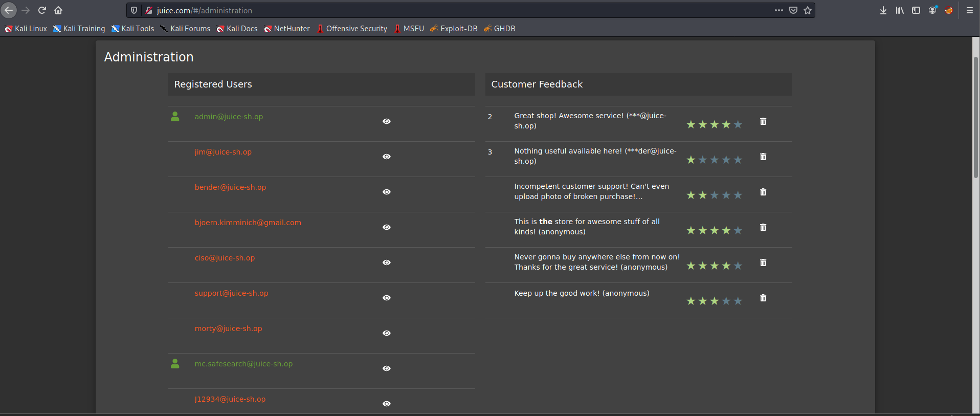Screen dimensions: 980x416
Task: Click the Save to Pocket icon
Action: pos(793,10)
